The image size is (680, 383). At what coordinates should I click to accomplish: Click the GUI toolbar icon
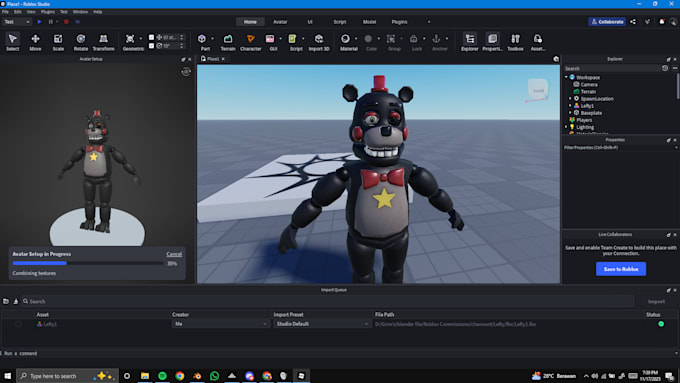(x=270, y=39)
